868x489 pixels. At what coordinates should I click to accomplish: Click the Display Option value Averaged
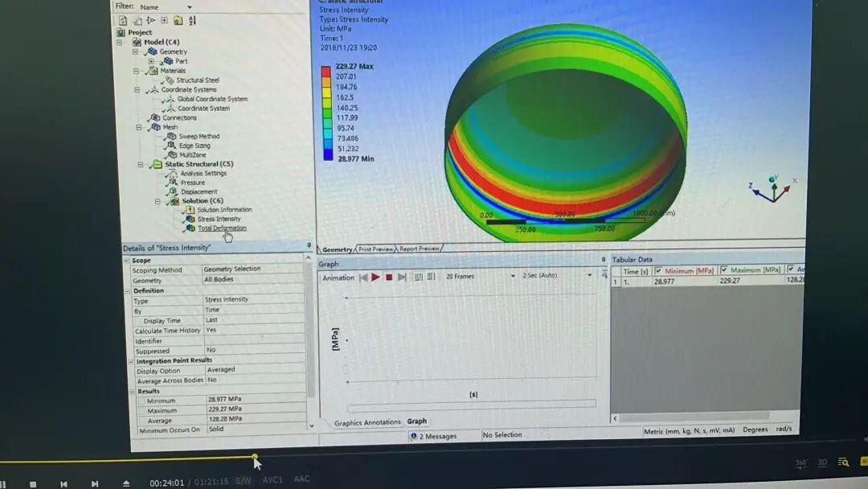click(254, 369)
